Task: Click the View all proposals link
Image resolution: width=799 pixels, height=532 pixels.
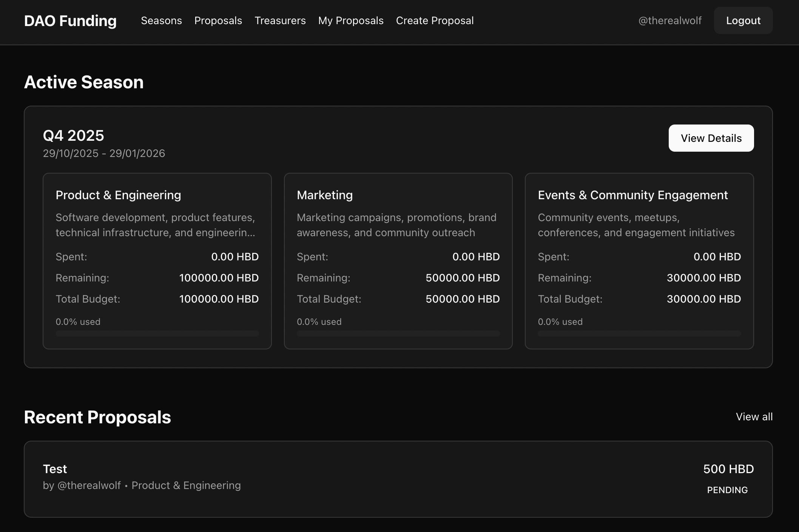Action: click(754, 417)
